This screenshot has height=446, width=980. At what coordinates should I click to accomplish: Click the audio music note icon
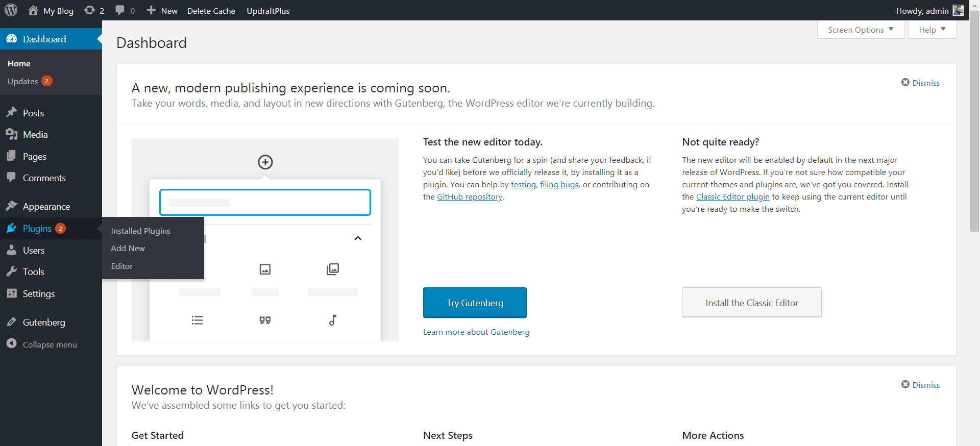[x=333, y=320]
